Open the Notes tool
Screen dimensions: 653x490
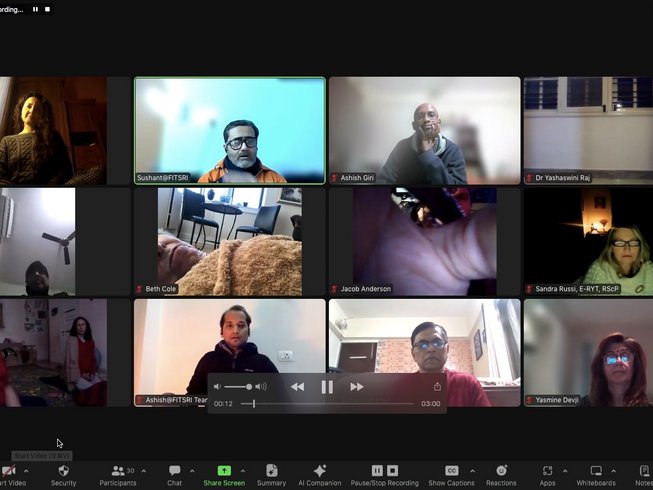(644, 475)
